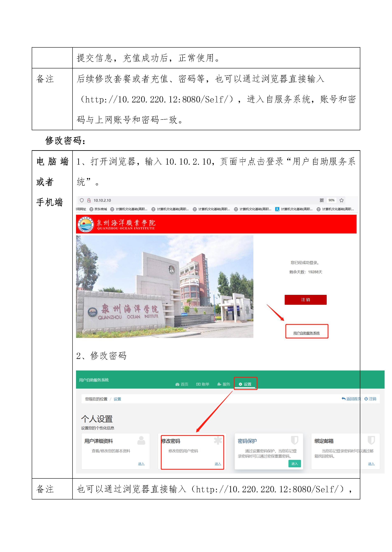Open the 服务 tab

click(224, 384)
